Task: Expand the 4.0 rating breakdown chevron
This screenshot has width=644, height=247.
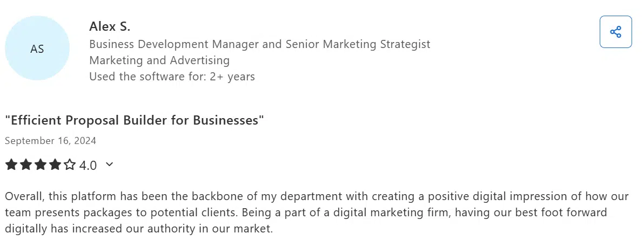Action: tap(109, 164)
